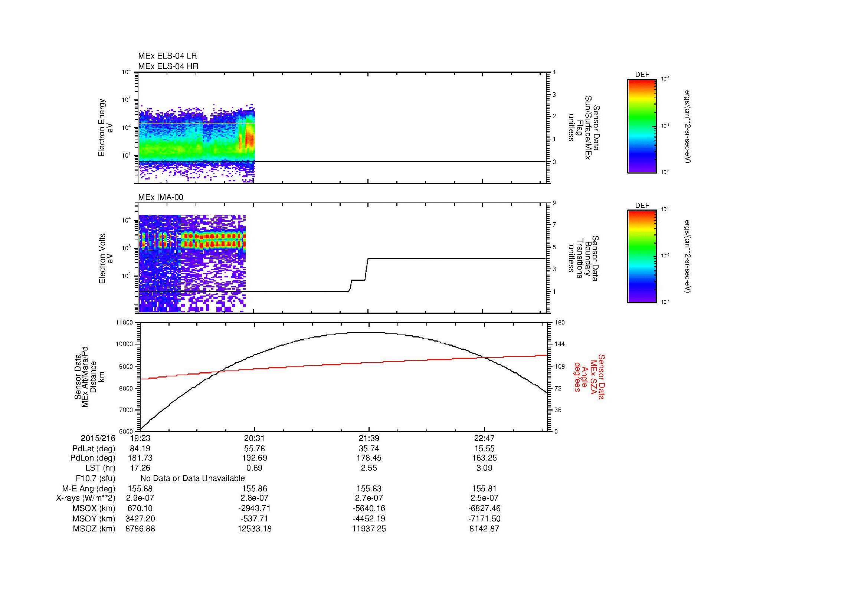Click the 'MEx ELS-04 LR' panel title
This screenshot has width=868, height=613.
pos(167,56)
